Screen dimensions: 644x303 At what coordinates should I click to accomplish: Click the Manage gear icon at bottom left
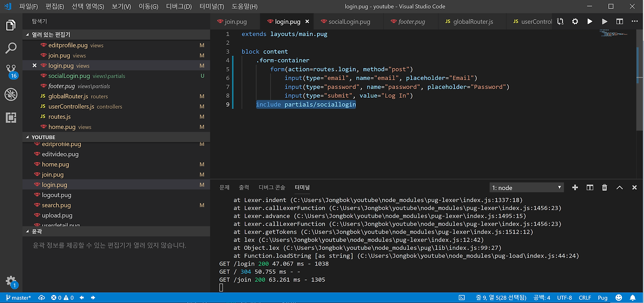11,281
